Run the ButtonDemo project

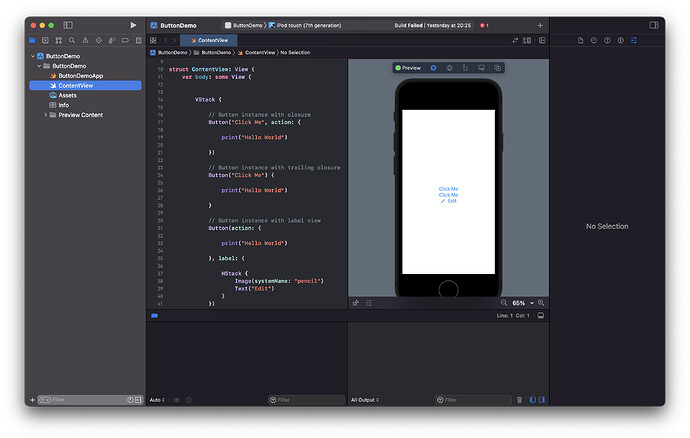coord(133,25)
